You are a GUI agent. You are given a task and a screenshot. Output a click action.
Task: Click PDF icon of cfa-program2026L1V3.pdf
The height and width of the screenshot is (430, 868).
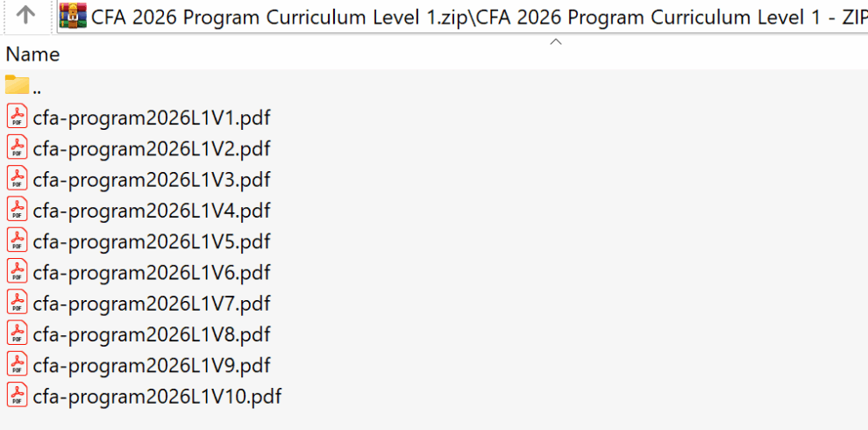click(17, 178)
